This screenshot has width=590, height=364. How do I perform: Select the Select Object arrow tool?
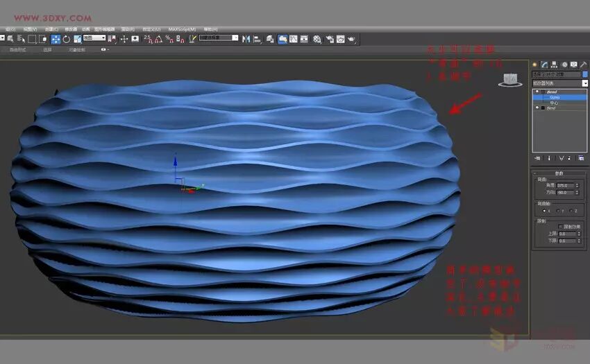pyautogui.click(x=10, y=39)
